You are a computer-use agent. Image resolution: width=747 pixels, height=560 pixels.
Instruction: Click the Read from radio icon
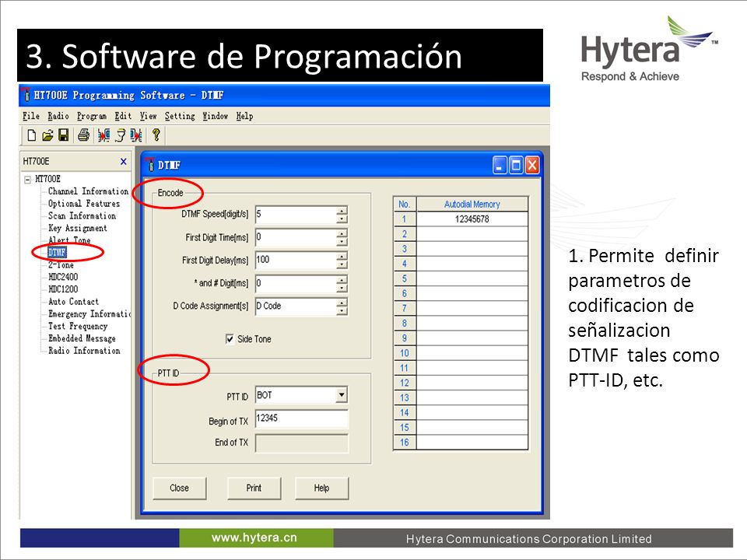click(x=103, y=135)
